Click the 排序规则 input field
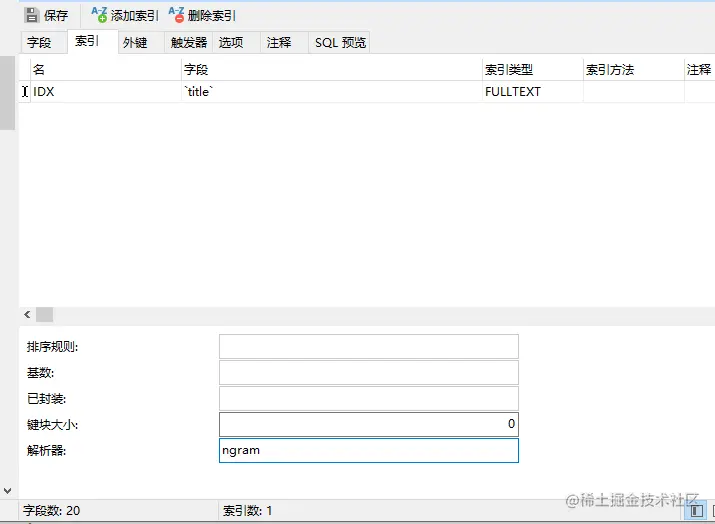The image size is (715, 524). pyautogui.click(x=368, y=347)
